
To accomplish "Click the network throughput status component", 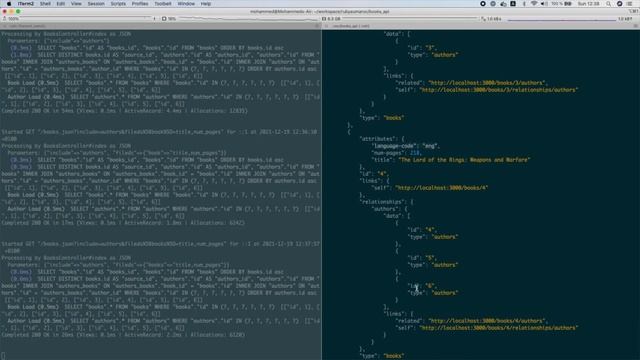I will pyautogui.click(x=557, y=19).
